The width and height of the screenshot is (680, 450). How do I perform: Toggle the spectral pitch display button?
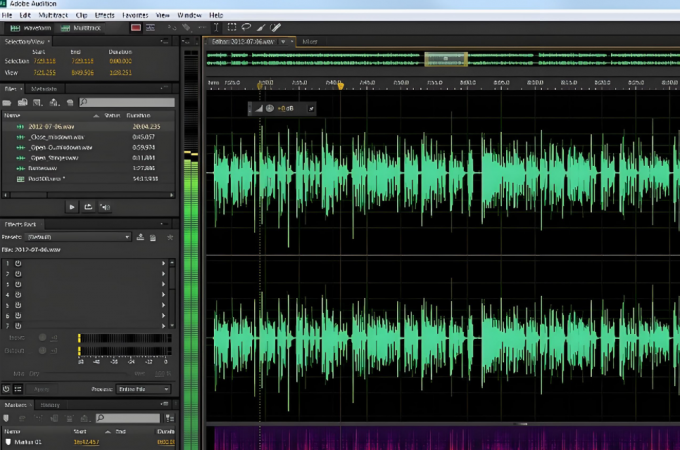150,28
